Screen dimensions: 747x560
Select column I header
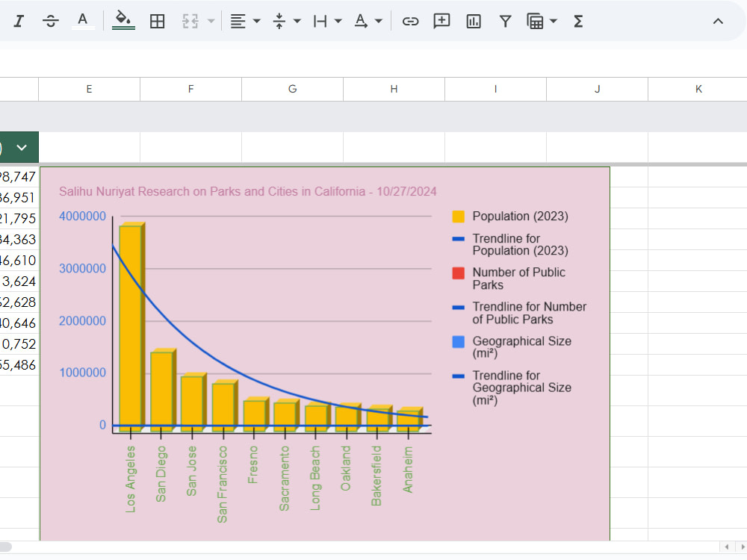495,89
